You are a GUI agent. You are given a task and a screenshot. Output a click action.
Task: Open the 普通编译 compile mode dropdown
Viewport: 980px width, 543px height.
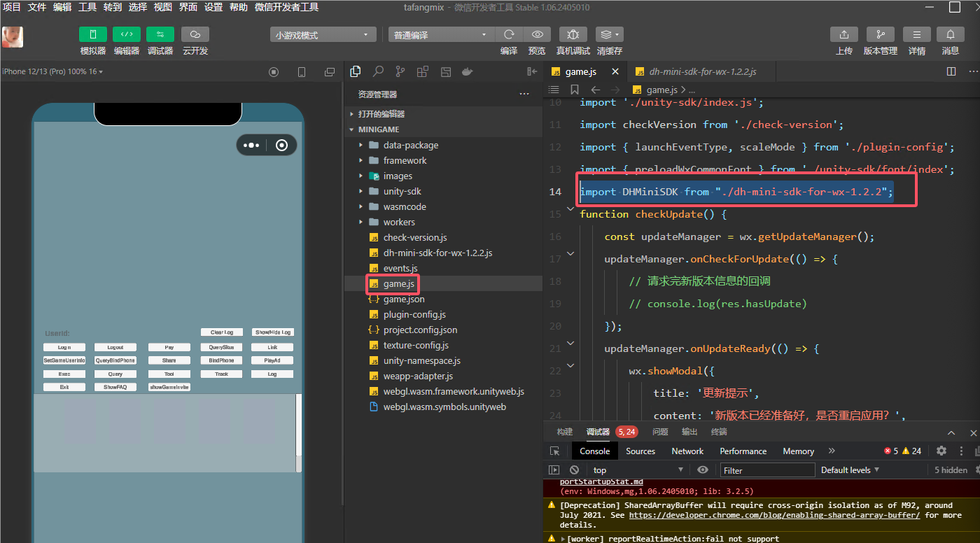pyautogui.click(x=441, y=35)
